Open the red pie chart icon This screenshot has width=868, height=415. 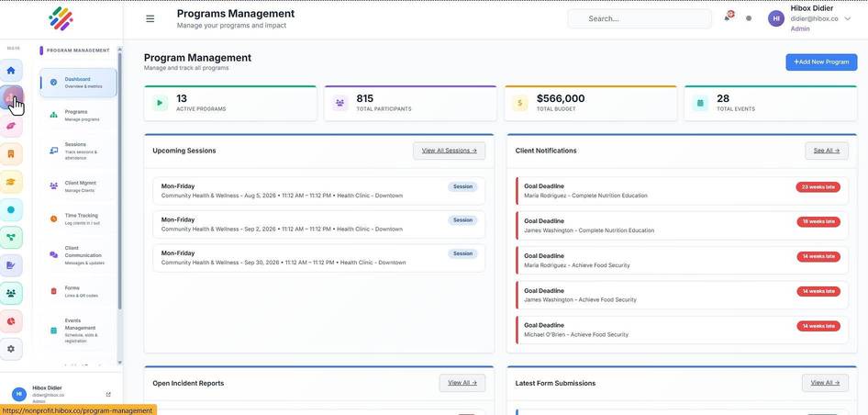tap(11, 321)
